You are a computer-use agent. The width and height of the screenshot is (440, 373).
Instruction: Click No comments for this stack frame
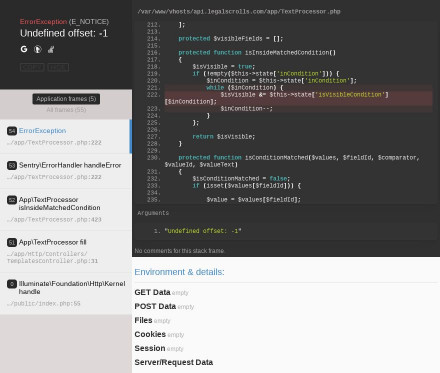[x=179, y=251]
